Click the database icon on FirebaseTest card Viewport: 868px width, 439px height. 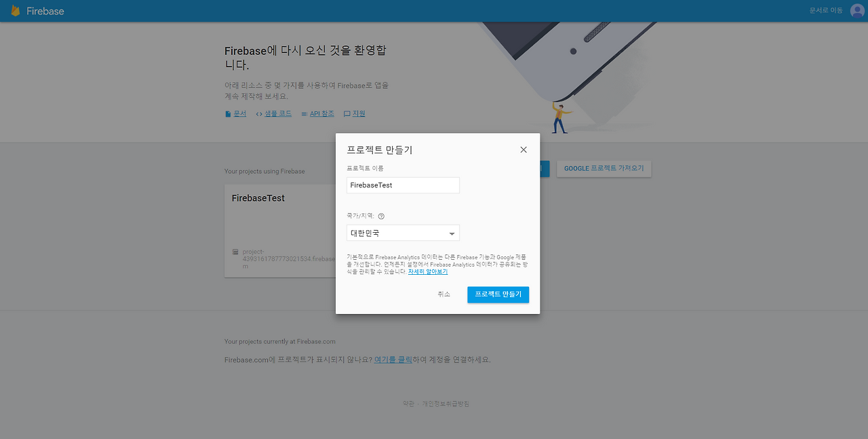pos(235,252)
